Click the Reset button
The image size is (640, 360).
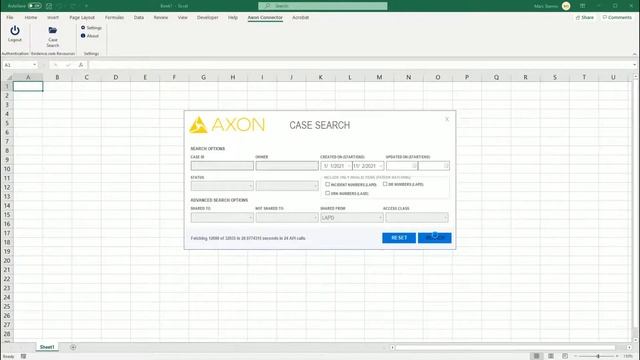click(399, 238)
